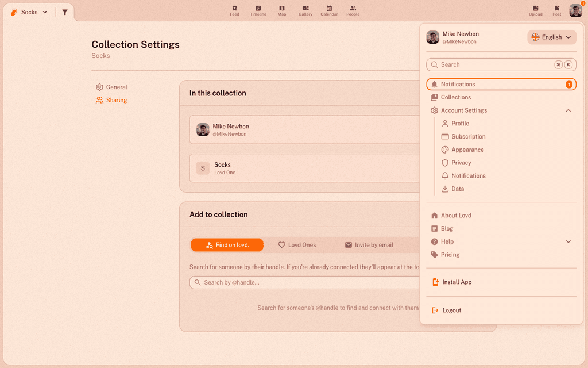Screen dimensions: 588x368
Task: Open the People view
Action: (353, 11)
